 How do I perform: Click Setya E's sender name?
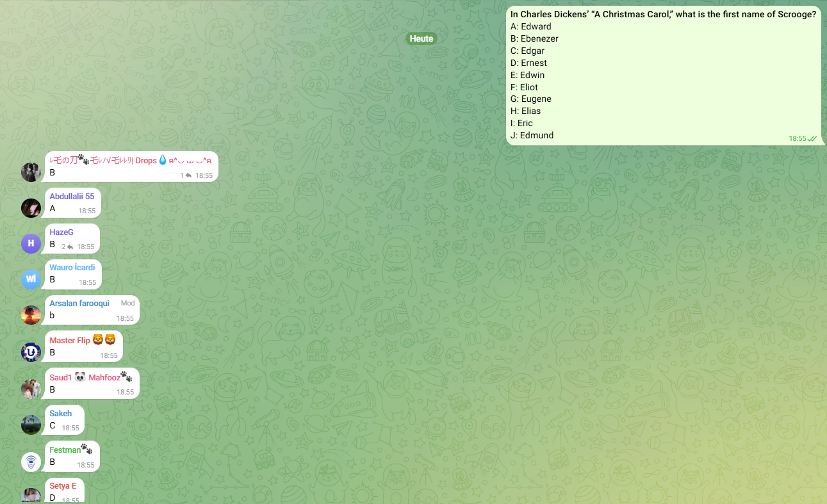63,486
